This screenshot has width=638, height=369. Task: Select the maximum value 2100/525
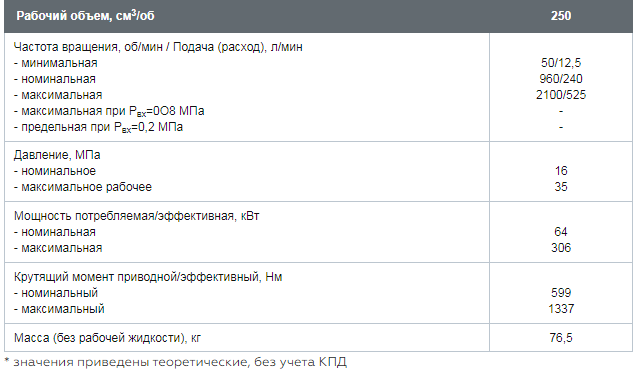point(561,95)
